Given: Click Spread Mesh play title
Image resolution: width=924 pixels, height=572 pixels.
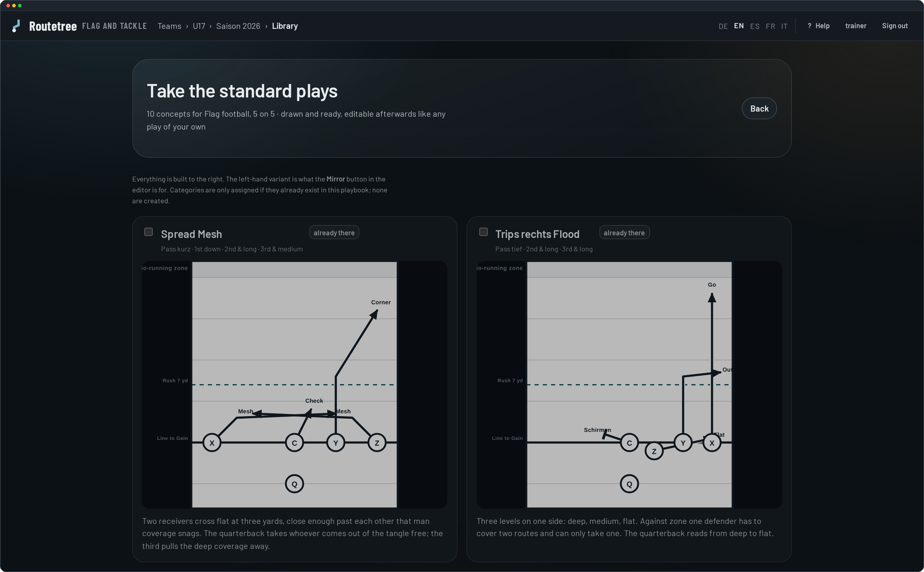Looking at the screenshot, I should [x=191, y=234].
